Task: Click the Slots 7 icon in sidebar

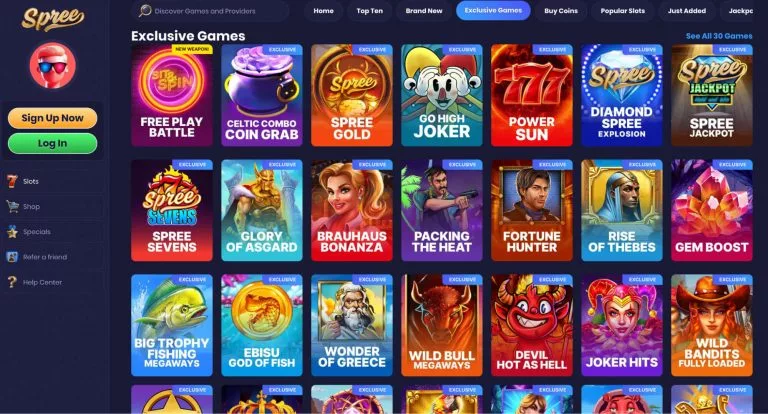Action: 12,181
